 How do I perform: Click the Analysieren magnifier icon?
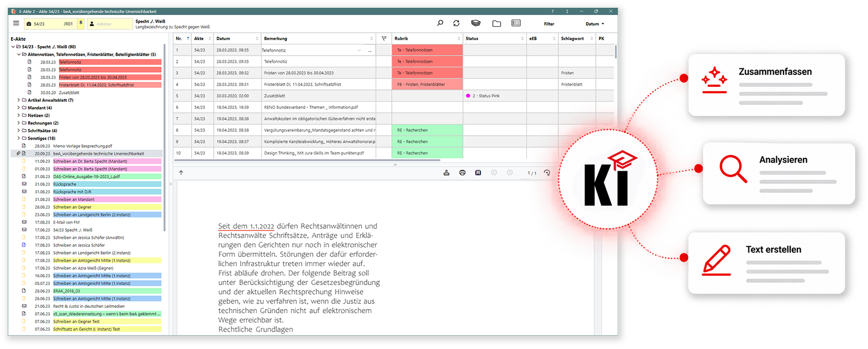(x=734, y=169)
